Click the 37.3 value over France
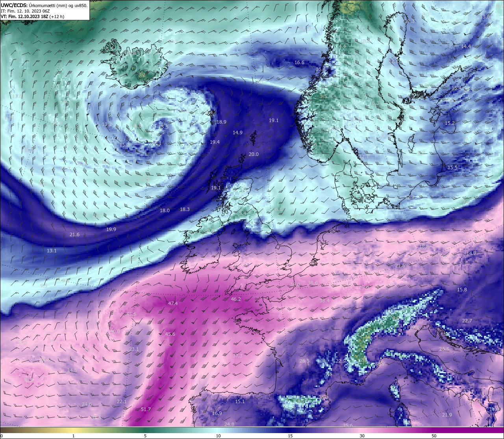 pos(237,356)
